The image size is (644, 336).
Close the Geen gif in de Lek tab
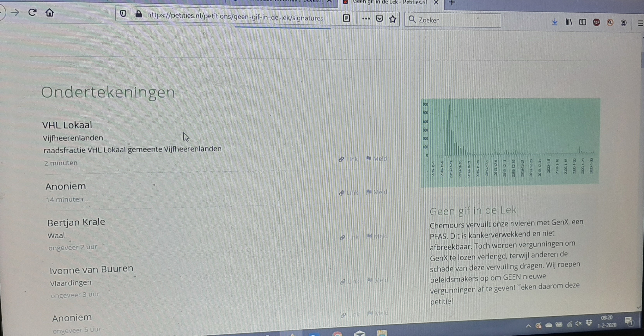[436, 3]
